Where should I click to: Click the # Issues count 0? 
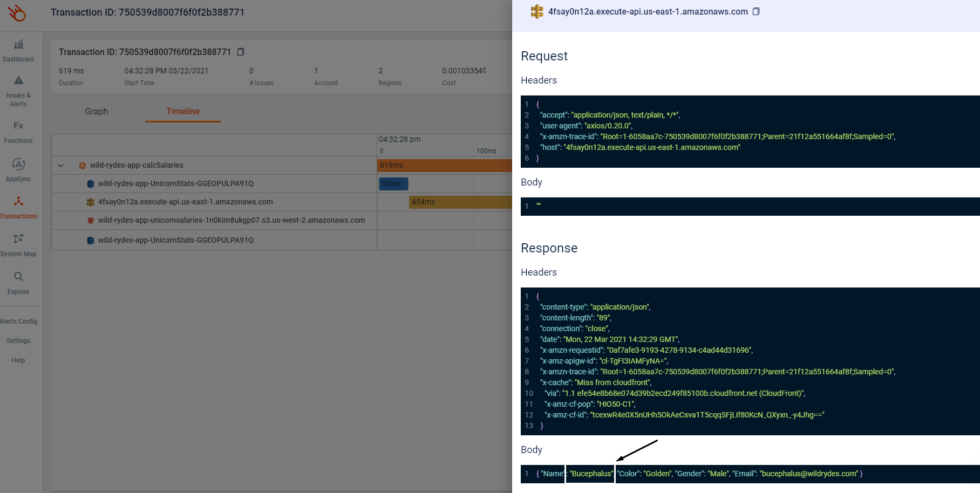(251, 71)
